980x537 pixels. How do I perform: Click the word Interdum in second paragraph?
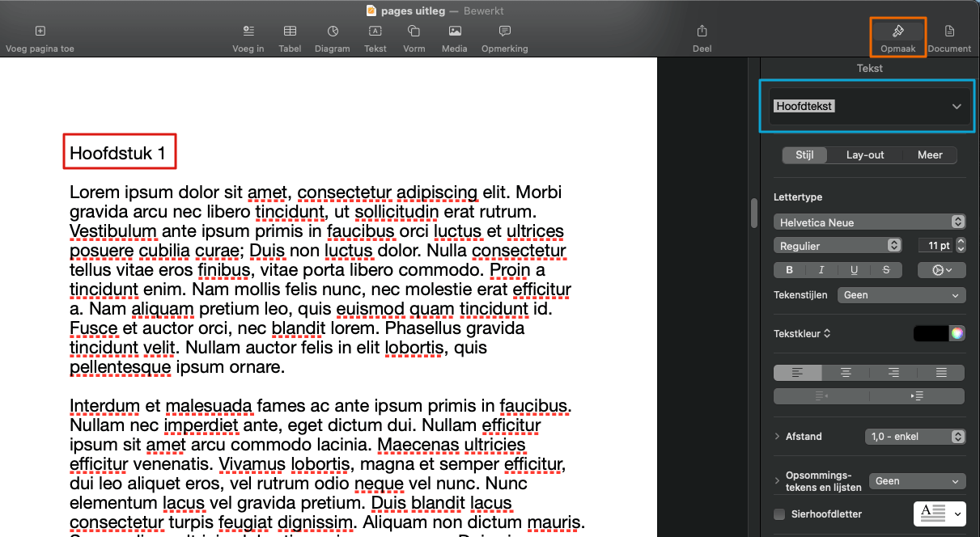(104, 405)
